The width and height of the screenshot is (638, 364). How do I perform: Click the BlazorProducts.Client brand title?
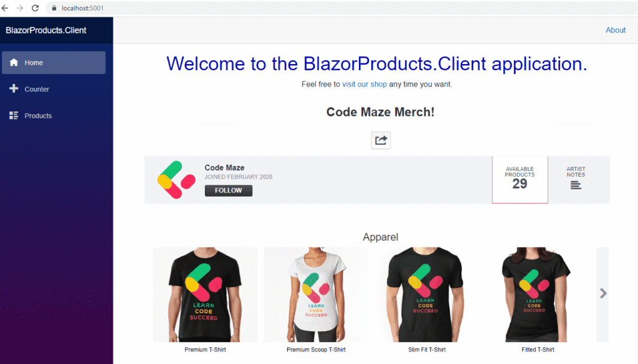coord(46,30)
